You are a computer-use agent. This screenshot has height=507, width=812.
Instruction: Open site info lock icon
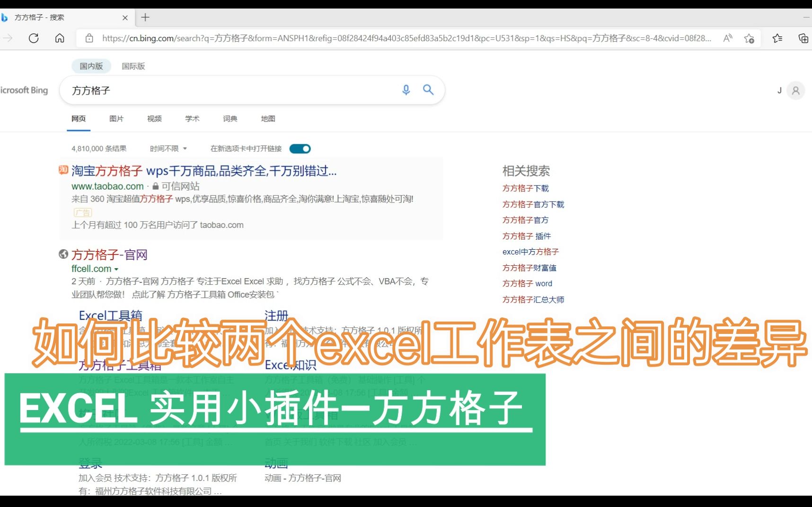point(89,38)
